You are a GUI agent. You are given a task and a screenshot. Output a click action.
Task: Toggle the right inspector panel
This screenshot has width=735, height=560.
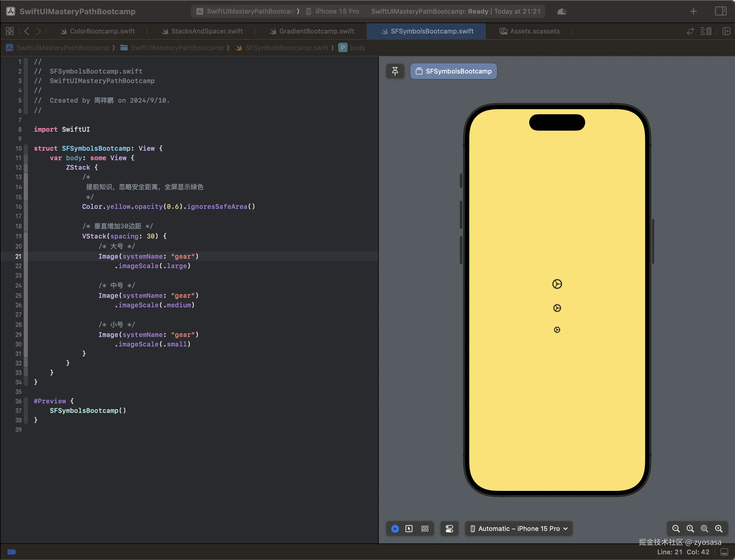point(721,11)
